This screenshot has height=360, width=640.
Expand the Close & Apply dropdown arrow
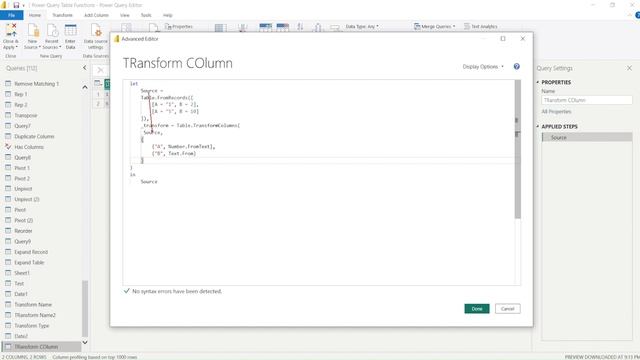tap(16, 47)
